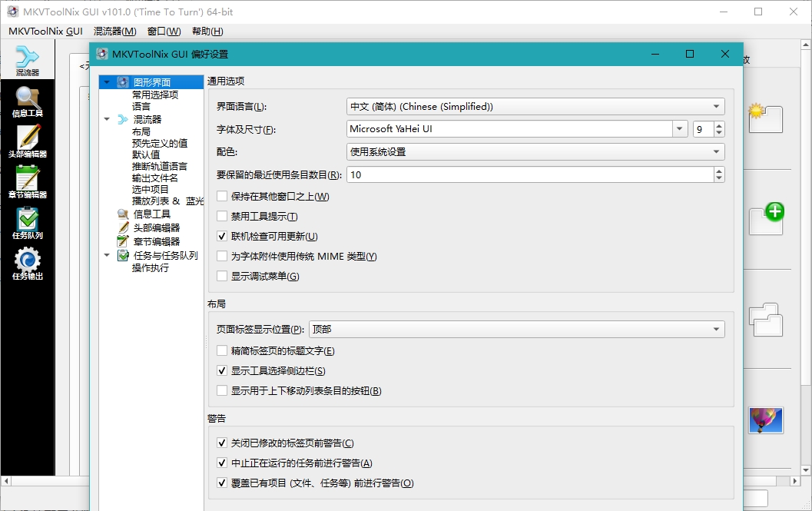Click the app icon in preferences dialog title bar
The image size is (812, 511).
[102, 54]
